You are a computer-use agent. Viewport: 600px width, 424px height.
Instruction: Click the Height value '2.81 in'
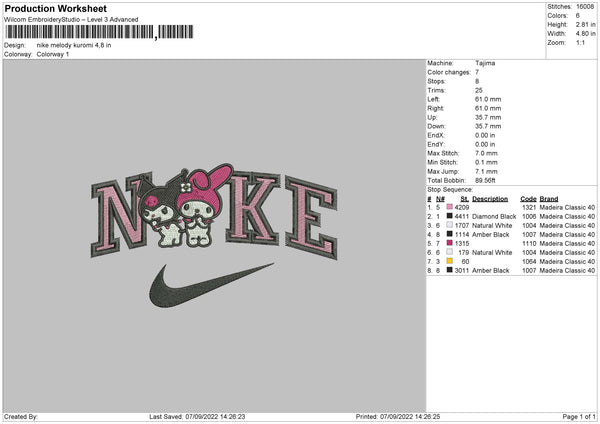pos(585,24)
